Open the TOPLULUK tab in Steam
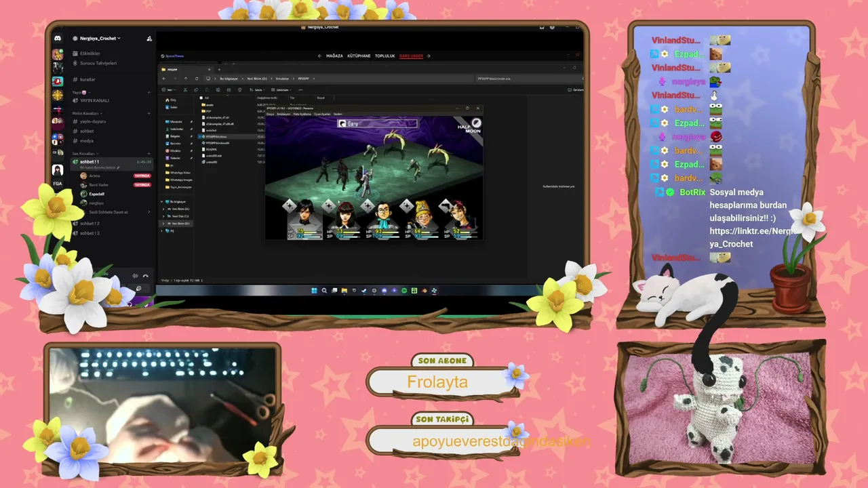The width and height of the screenshot is (868, 488). 384,56
